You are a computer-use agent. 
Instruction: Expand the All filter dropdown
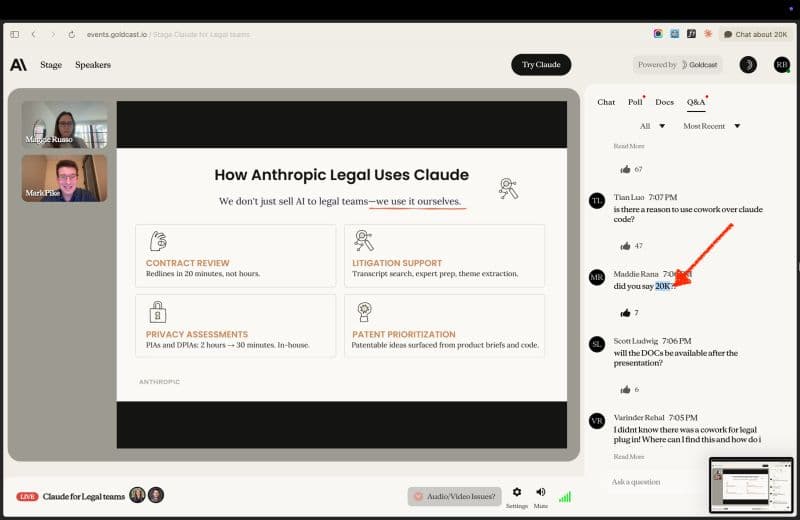pyautogui.click(x=651, y=126)
